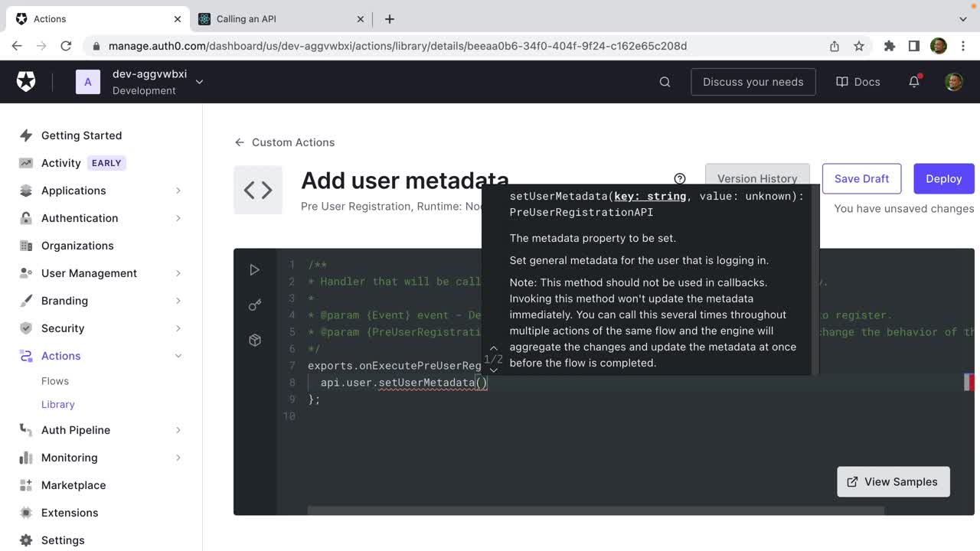This screenshot has width=980, height=551.
Task: Expand the User Management section
Action: click(x=178, y=273)
